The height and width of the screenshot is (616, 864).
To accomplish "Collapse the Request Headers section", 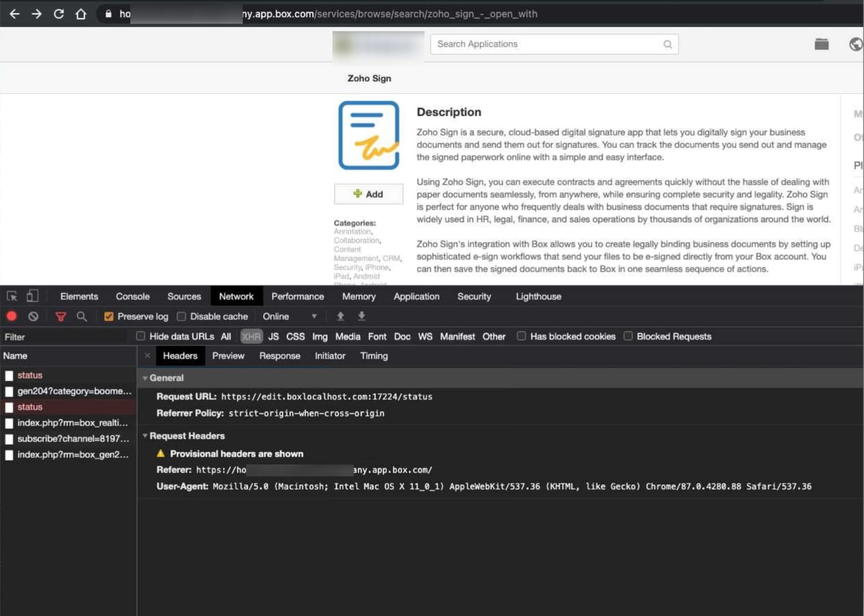I will [145, 436].
